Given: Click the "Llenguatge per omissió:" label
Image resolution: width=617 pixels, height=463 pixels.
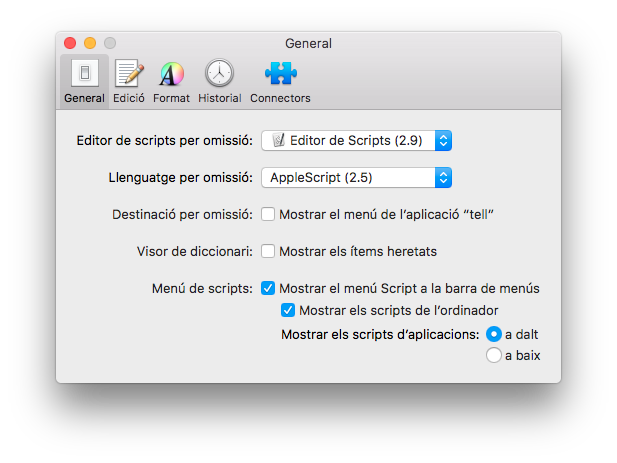Looking at the screenshot, I should click(x=181, y=177).
